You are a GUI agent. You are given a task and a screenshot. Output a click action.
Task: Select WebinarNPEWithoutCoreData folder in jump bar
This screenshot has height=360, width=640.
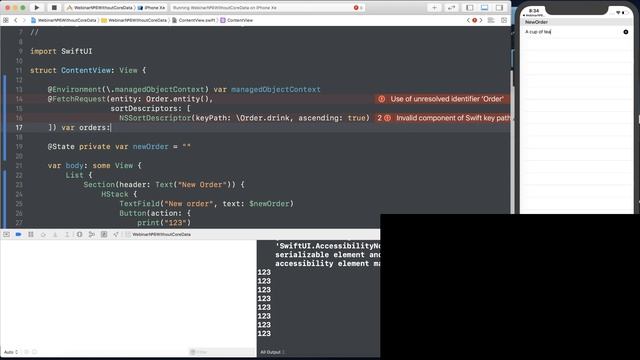coord(134,20)
